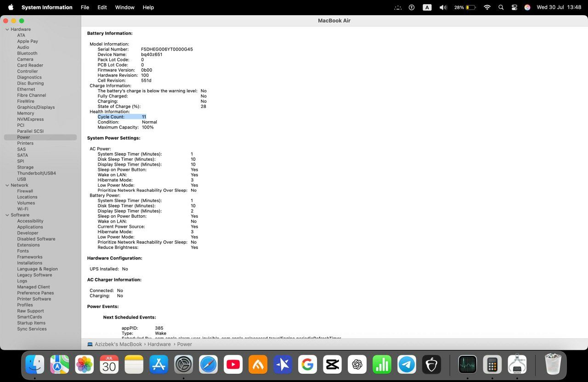This screenshot has height=382, width=588.
Task: Select Applications under Software
Action: 30,227
